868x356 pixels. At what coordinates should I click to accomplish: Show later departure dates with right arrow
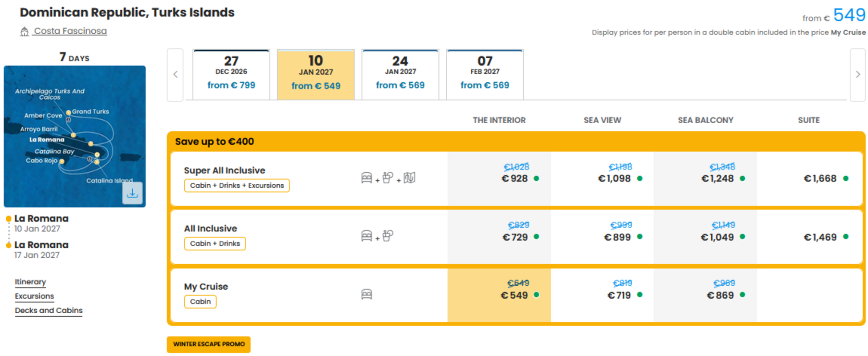click(x=858, y=75)
